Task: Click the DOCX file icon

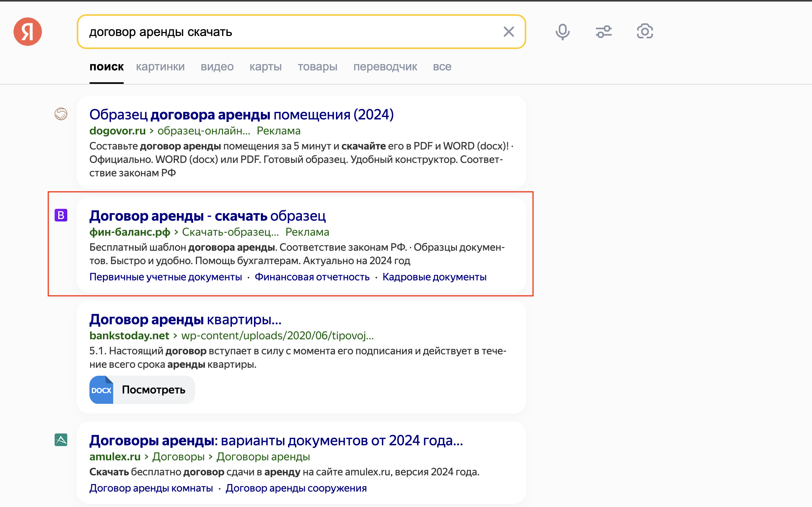Action: pos(101,390)
